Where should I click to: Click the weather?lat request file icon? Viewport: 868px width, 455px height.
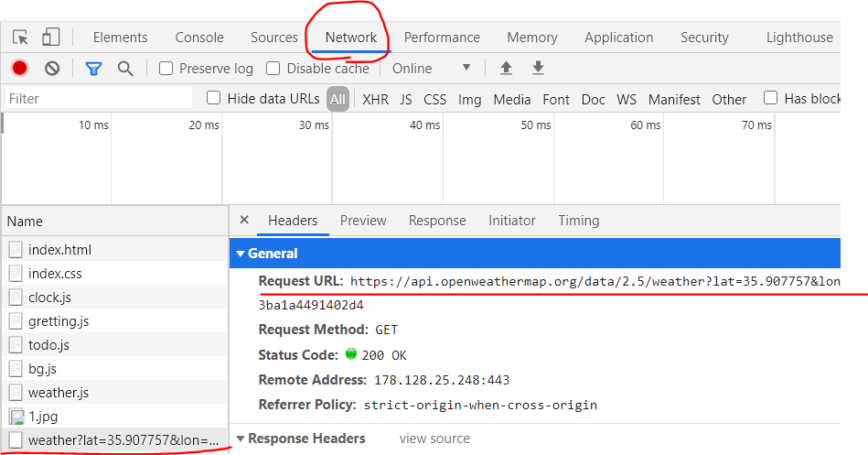click(x=16, y=440)
